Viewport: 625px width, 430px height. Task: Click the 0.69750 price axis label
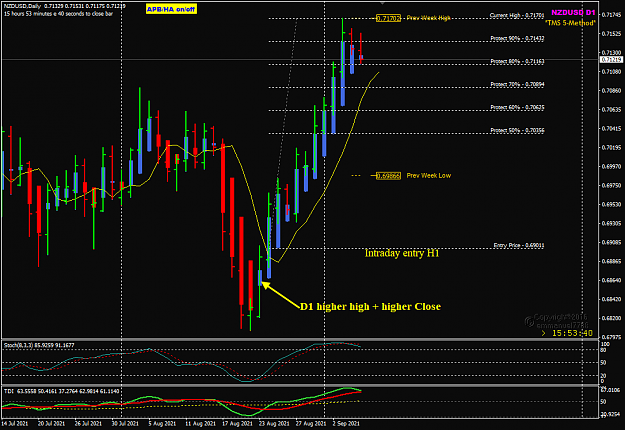[x=612, y=186]
